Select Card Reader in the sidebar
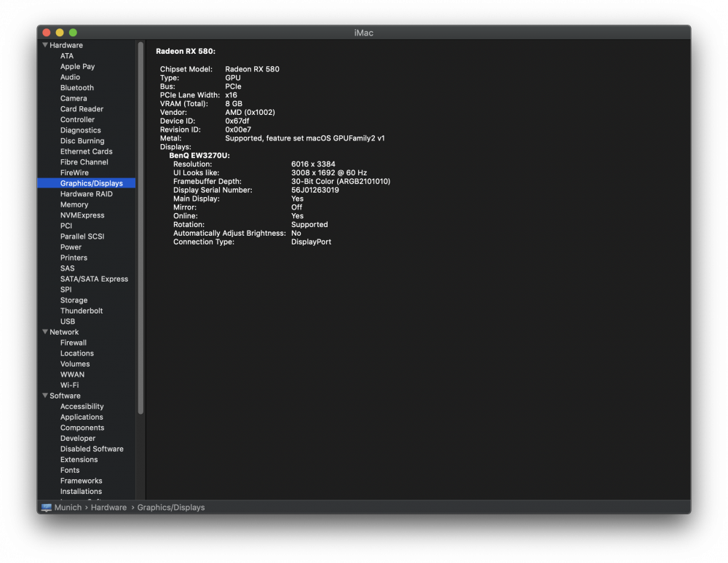The image size is (728, 563). [x=82, y=109]
